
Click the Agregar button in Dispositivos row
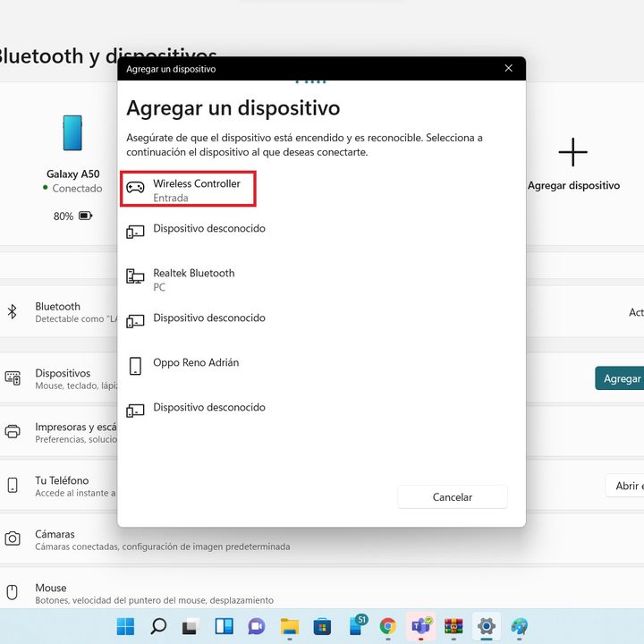[619, 378]
